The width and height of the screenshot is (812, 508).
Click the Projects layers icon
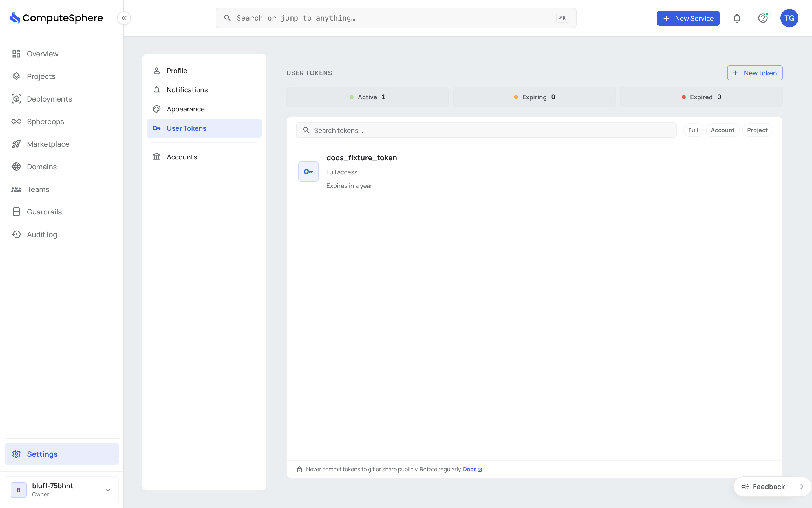click(x=16, y=76)
